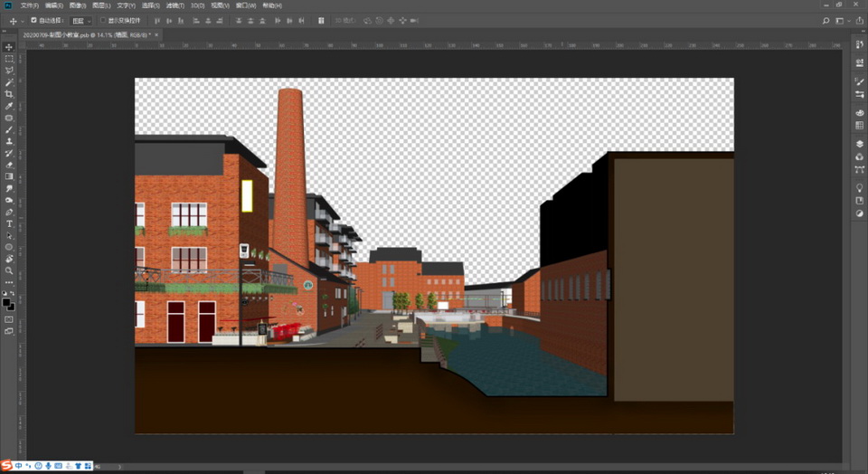Screen dimensions: 868x474
Task: Select the Eraser tool
Action: tap(9, 165)
